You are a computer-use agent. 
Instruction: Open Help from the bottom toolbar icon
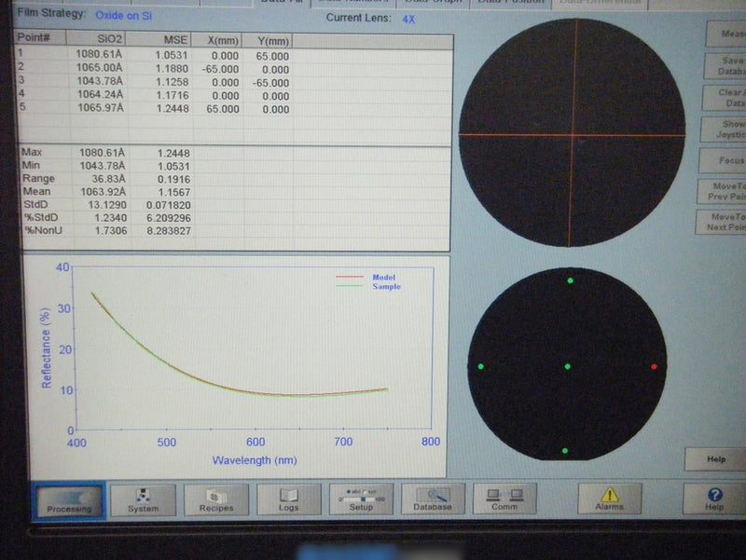pyautogui.click(x=712, y=501)
